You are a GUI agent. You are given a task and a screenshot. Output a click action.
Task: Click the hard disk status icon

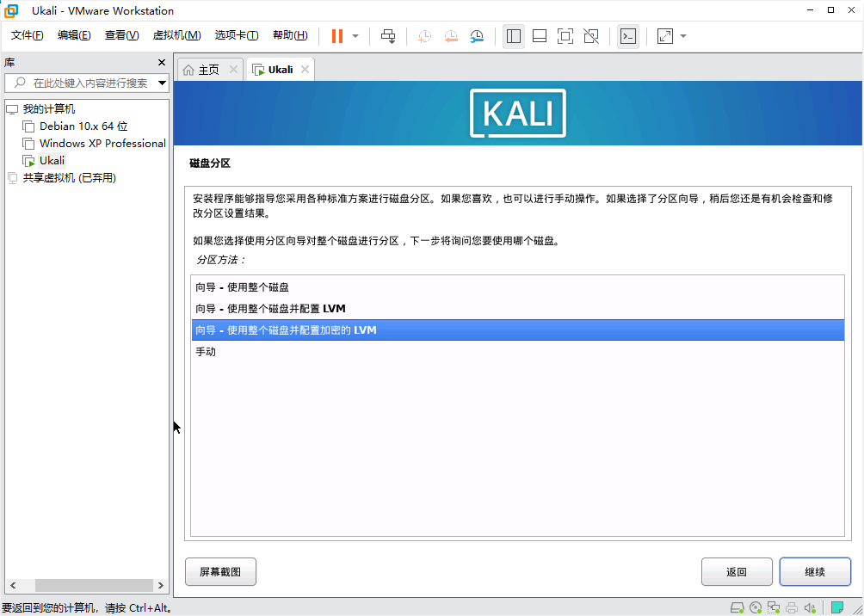point(737,607)
